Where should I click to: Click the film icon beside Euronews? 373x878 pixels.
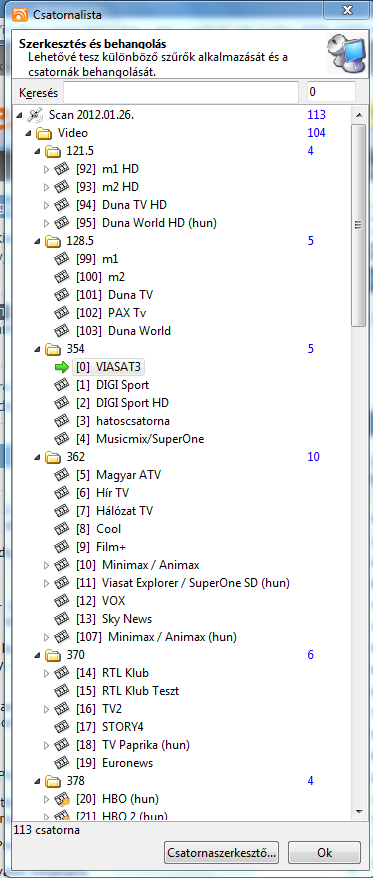click(x=62, y=763)
